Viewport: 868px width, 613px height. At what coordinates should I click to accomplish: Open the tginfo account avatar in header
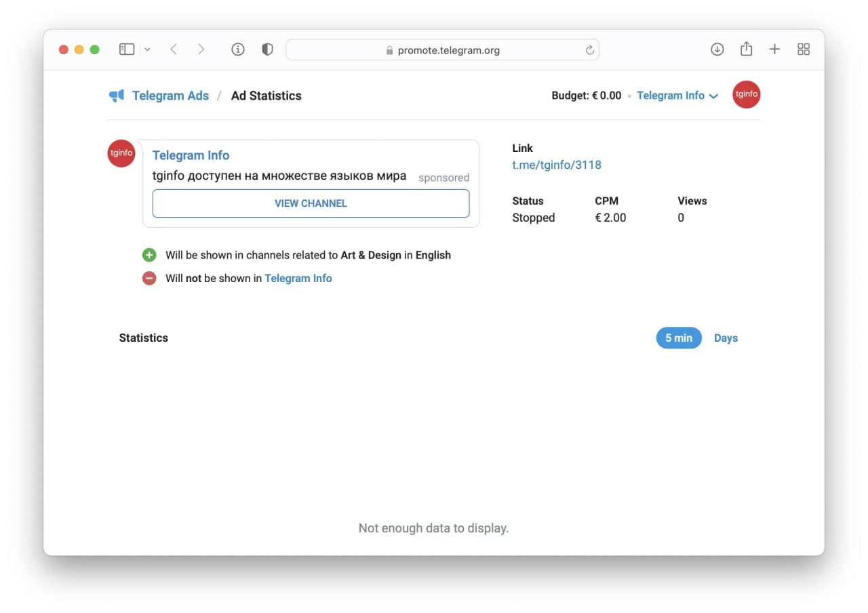point(746,95)
